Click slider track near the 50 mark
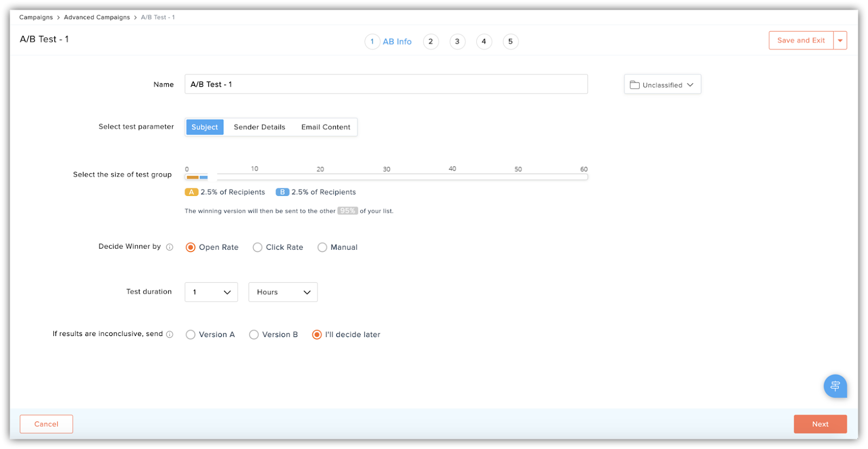This screenshot has height=449, width=868. (518, 177)
